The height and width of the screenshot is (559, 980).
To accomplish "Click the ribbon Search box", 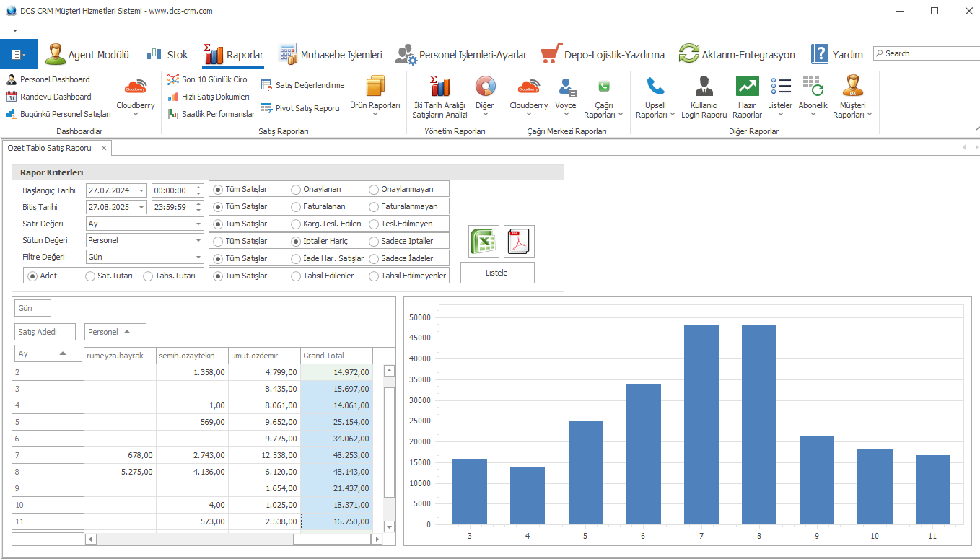I will point(927,53).
